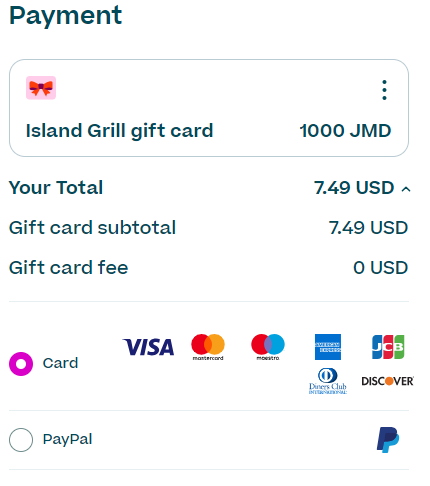This screenshot has height=486, width=430.
Task: Click the Diners Club International logo
Action: [328, 381]
